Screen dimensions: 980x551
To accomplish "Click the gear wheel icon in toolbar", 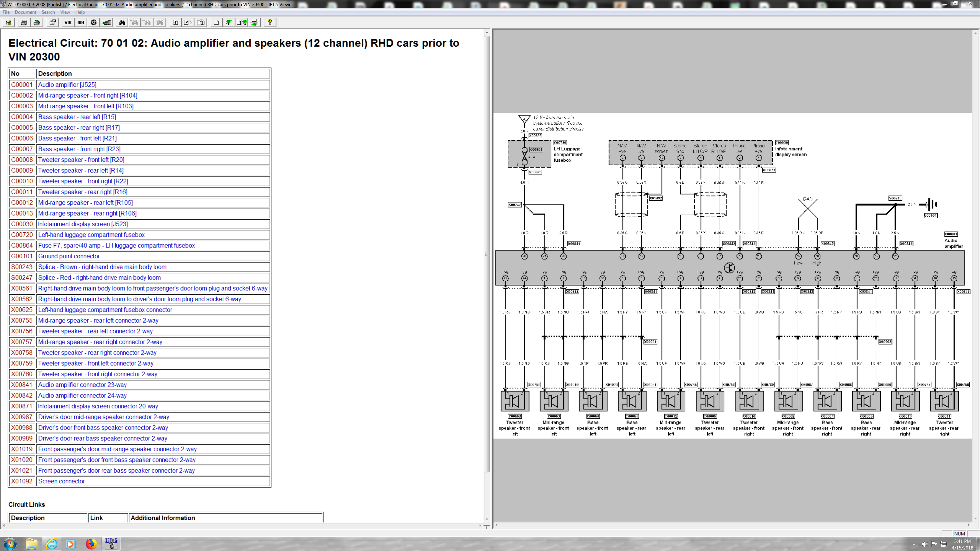I will tap(94, 22).
